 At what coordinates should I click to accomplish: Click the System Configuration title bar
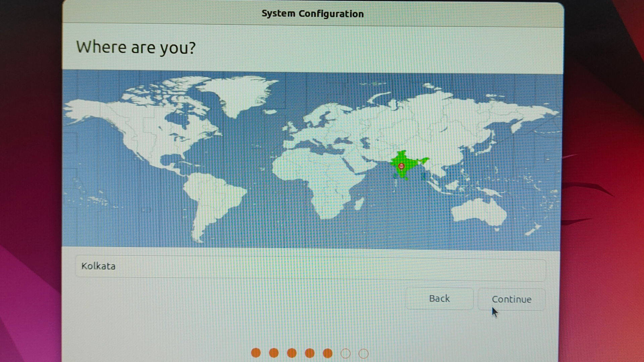[x=313, y=14]
